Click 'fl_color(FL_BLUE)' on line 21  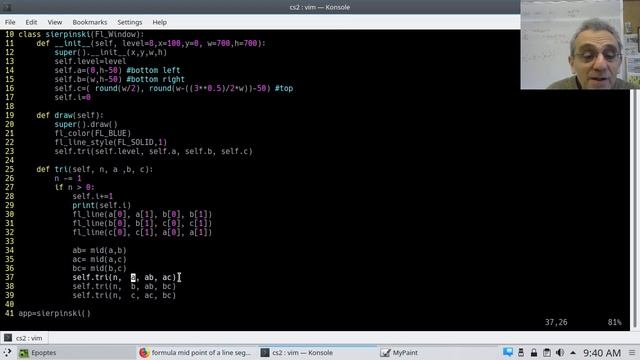tap(93, 133)
